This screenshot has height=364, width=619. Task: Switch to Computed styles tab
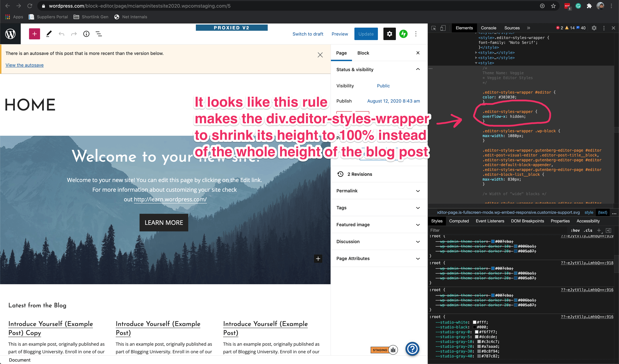[x=459, y=221]
